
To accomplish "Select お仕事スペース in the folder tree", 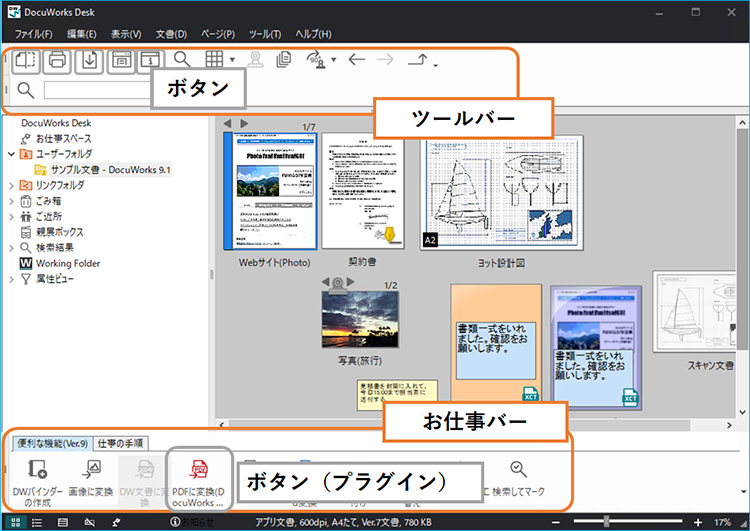I will (x=63, y=139).
